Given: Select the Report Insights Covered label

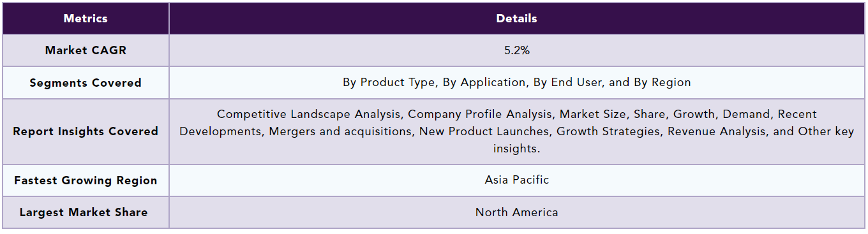Looking at the screenshot, I should pos(86,131).
